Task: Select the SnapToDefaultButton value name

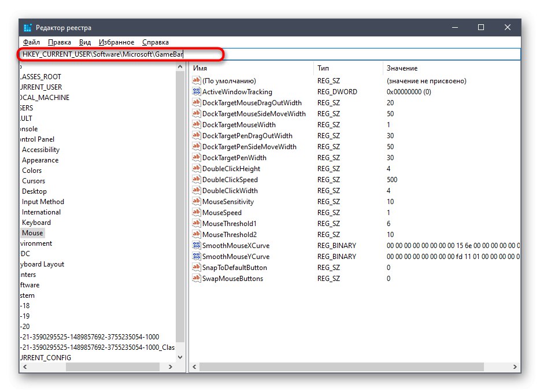Action: 235,268
